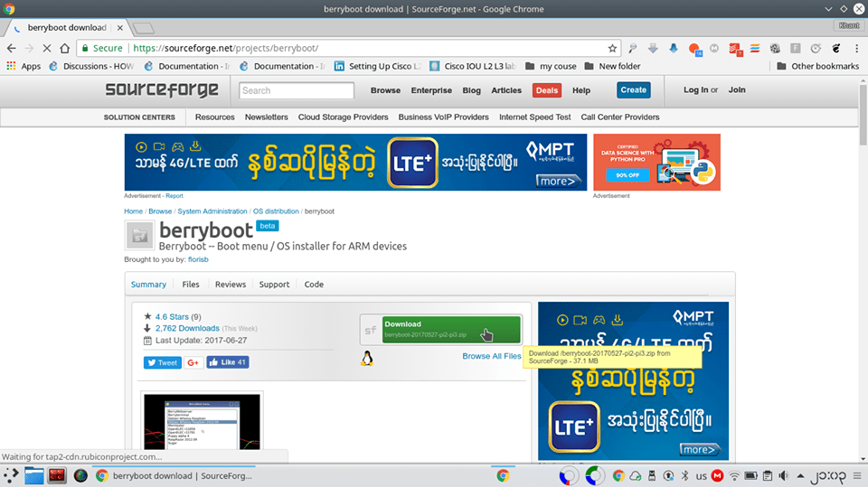Open the Enterprise menu item
Screen dimensions: 868x487
tap(431, 90)
